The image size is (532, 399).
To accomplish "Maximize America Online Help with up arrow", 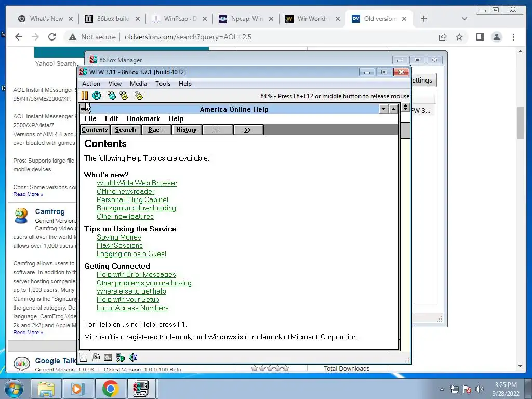I will (393, 109).
